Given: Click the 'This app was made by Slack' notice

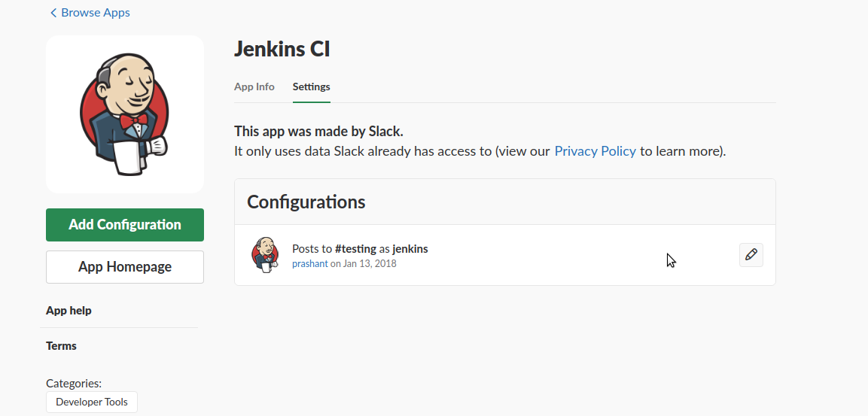Looking at the screenshot, I should (319, 131).
